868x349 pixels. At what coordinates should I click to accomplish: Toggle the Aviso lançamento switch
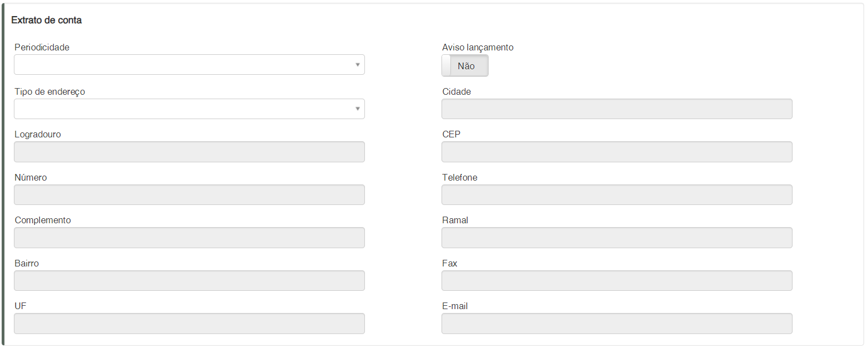[x=465, y=65]
